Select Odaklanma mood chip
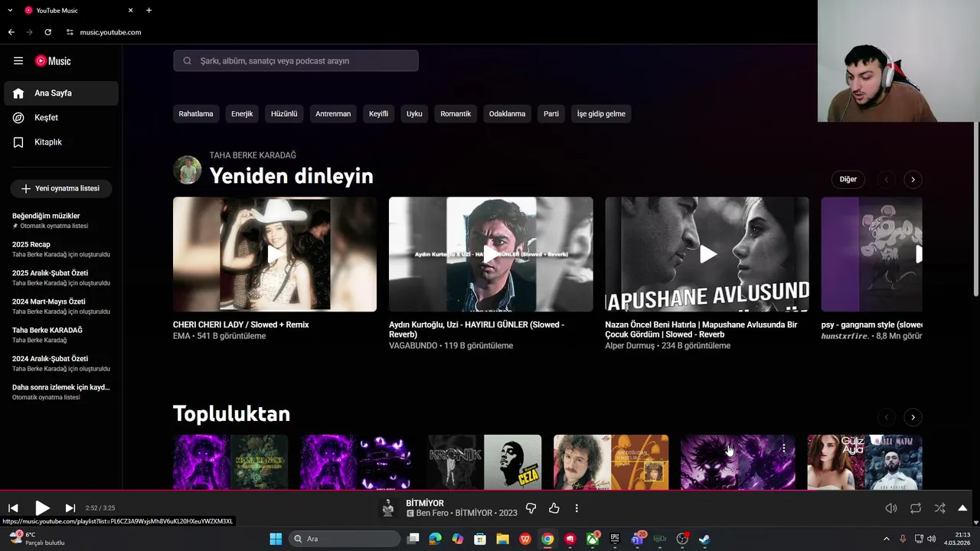This screenshot has height=551, width=980. [508, 114]
